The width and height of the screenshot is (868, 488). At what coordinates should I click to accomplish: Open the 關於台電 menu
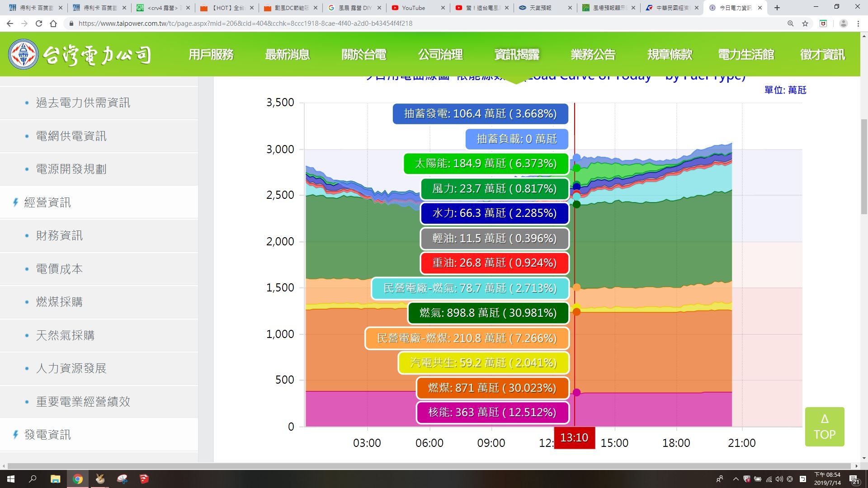[364, 55]
